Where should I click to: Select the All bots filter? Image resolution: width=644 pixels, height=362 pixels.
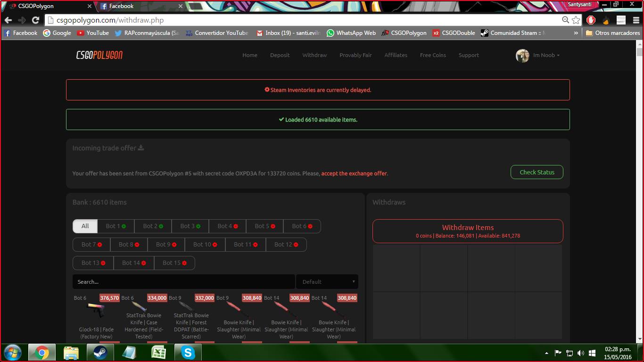(85, 226)
